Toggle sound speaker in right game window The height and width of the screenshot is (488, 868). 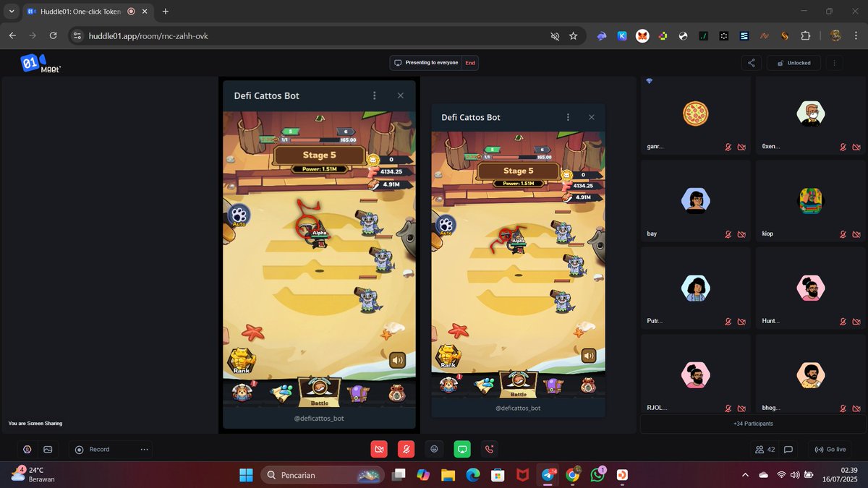click(589, 355)
